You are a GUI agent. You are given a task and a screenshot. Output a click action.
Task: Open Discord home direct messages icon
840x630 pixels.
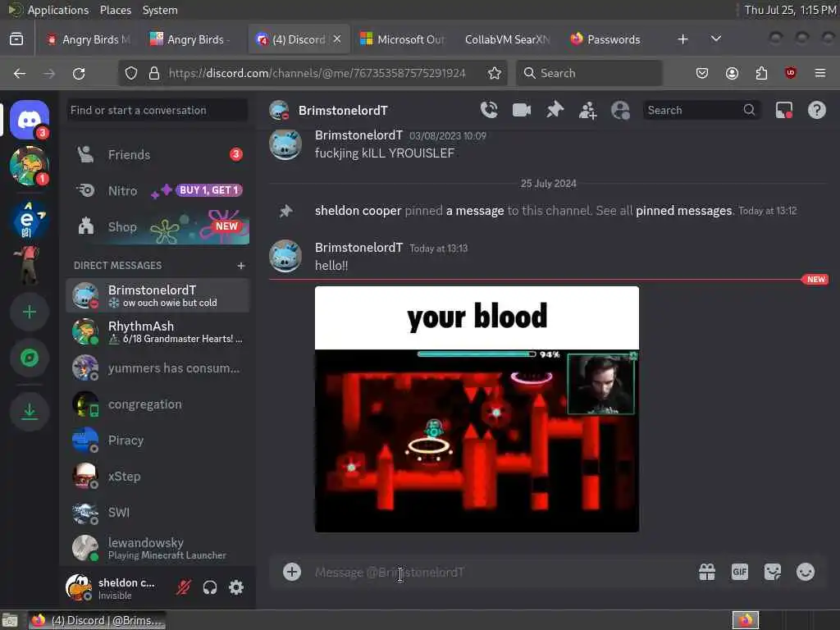tap(30, 120)
